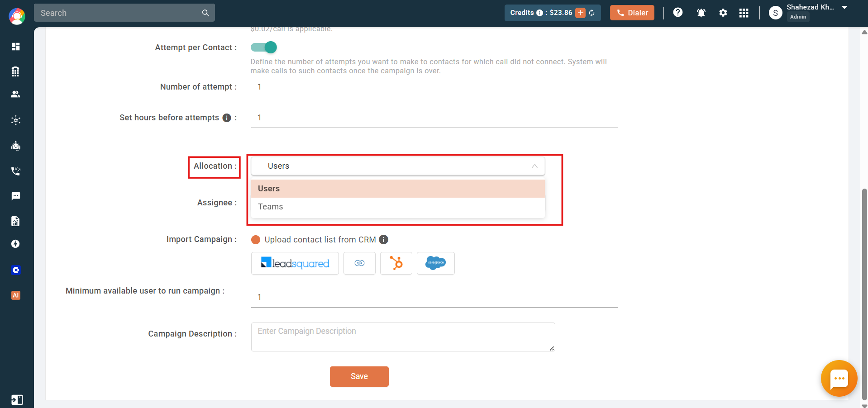The height and width of the screenshot is (408, 868).
Task: Click the app logo in top-left corner
Action: 17,16
